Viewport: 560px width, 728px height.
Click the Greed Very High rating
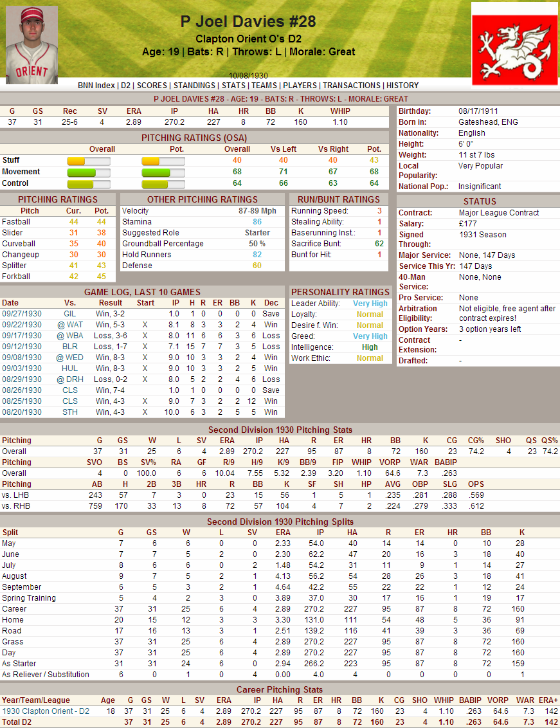pos(370,336)
